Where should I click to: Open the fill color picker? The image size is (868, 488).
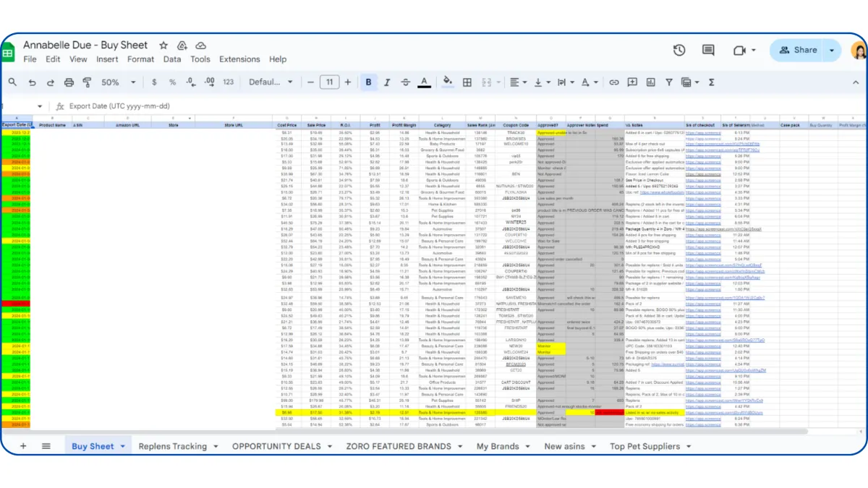point(447,82)
